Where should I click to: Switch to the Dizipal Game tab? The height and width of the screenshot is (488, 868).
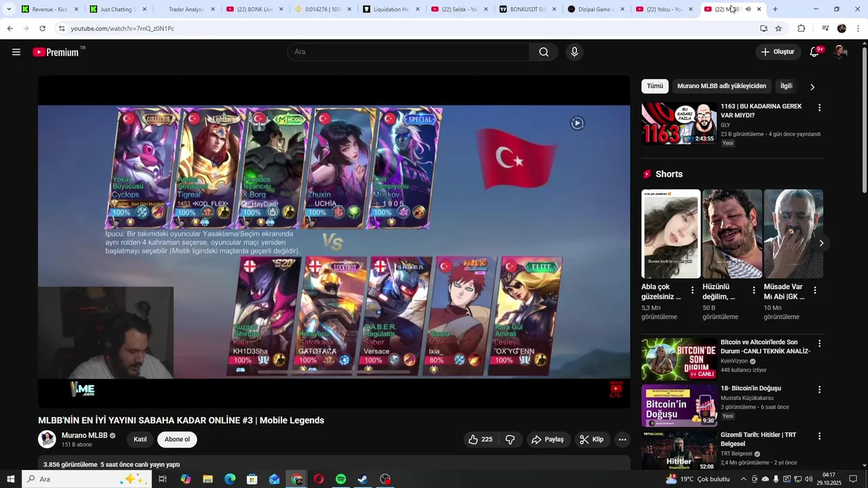pyautogui.click(x=597, y=9)
